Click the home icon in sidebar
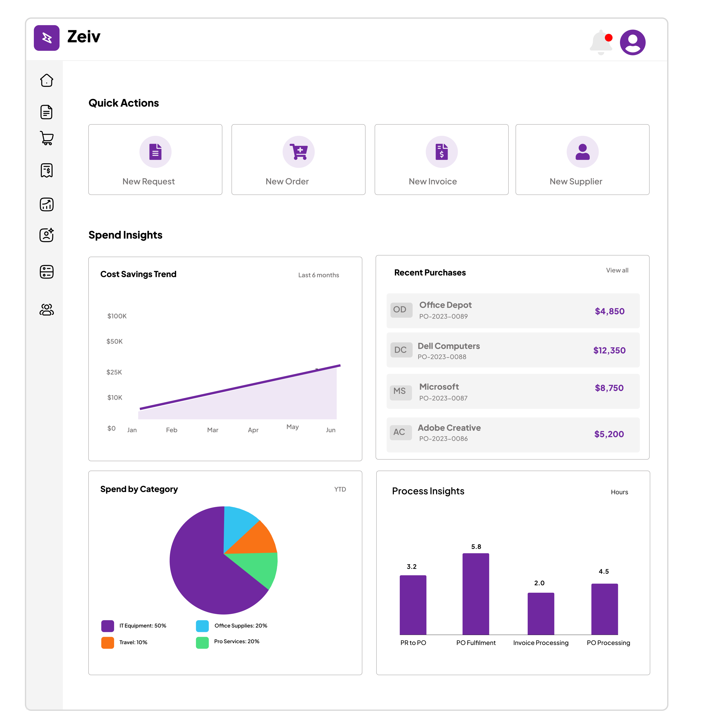This screenshot has width=701, height=728. [46, 80]
